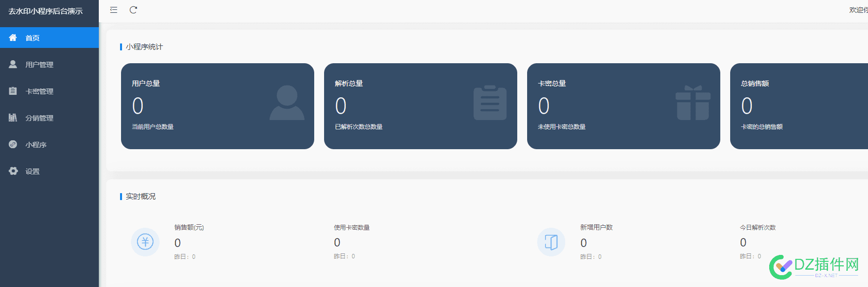Click the yen circle icon beside 销售额
This screenshot has height=287, width=868.
pos(145,242)
